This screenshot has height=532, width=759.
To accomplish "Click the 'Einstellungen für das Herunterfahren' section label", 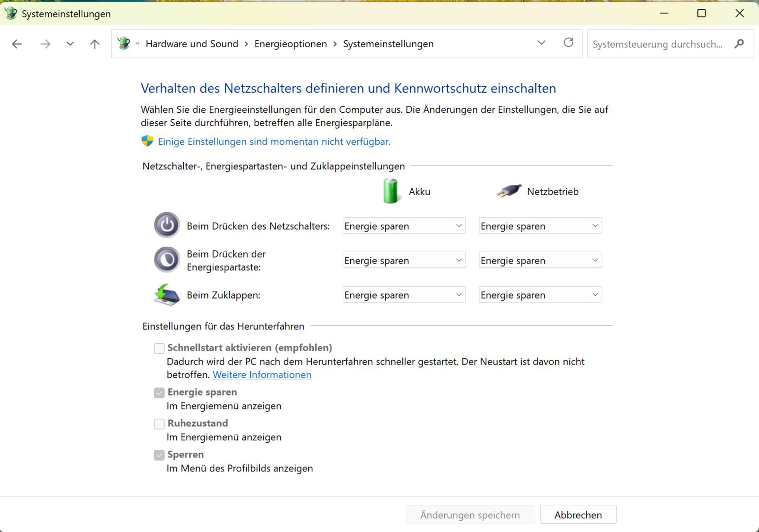I will point(224,326).
